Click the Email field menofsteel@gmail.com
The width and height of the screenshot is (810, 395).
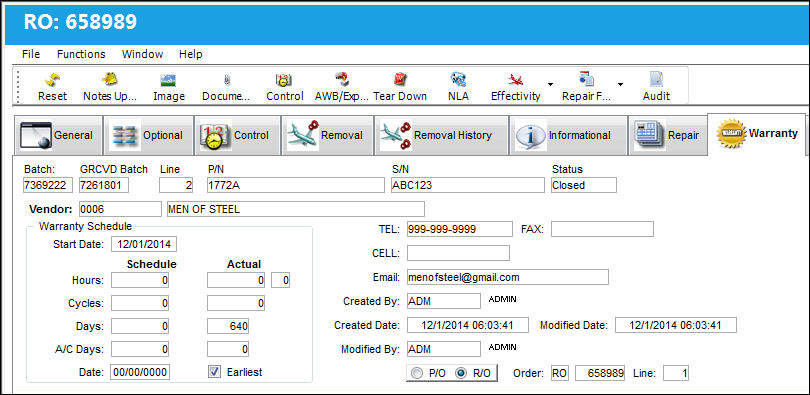tap(508, 277)
